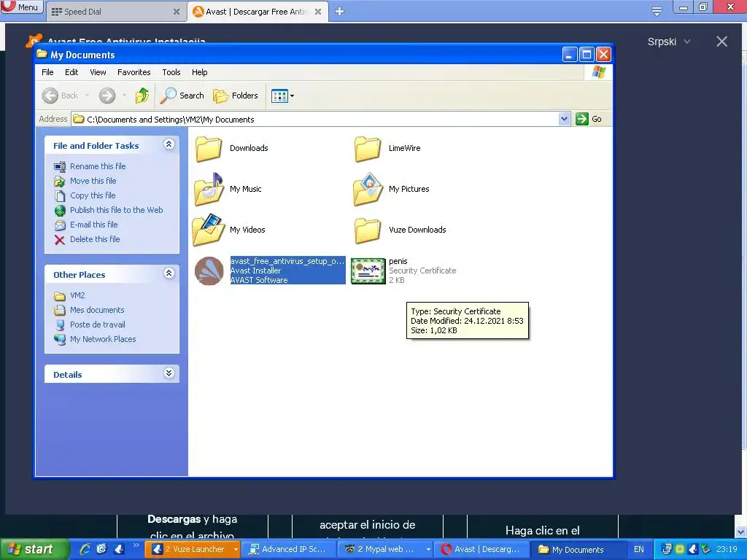
Task: Click the EN language indicator
Action: (638, 550)
